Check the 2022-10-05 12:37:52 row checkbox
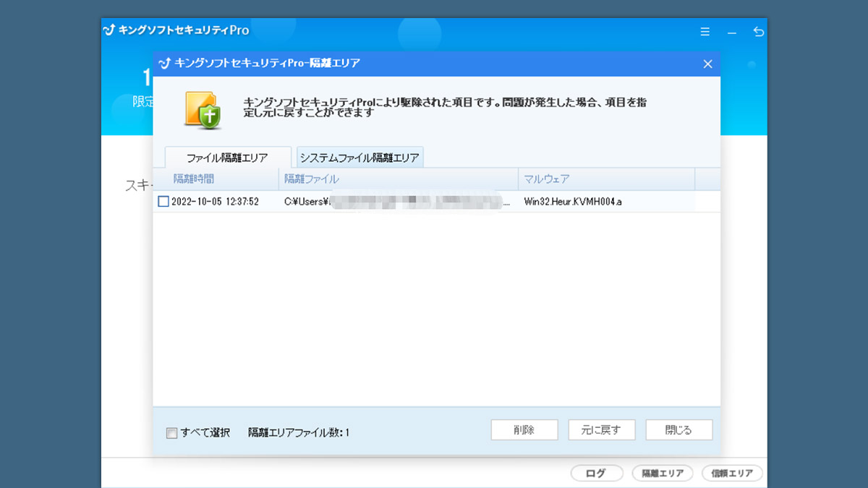The image size is (868, 488). click(x=163, y=202)
